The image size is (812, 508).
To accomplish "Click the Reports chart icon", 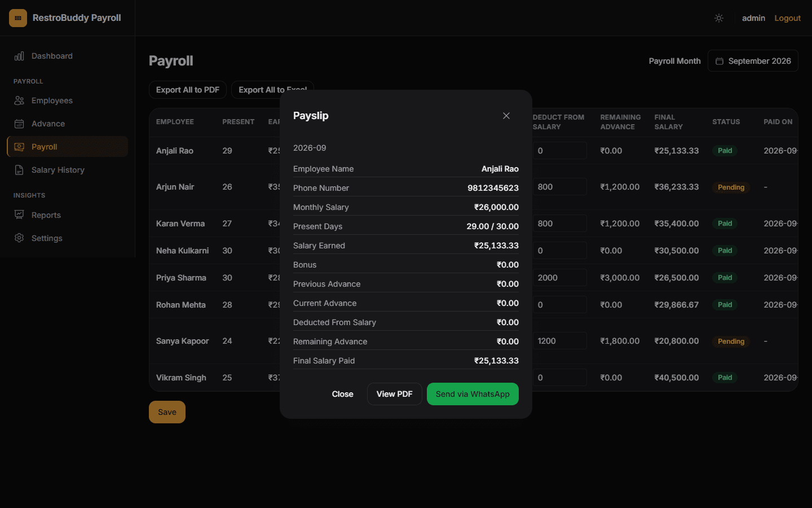I will coord(19,215).
